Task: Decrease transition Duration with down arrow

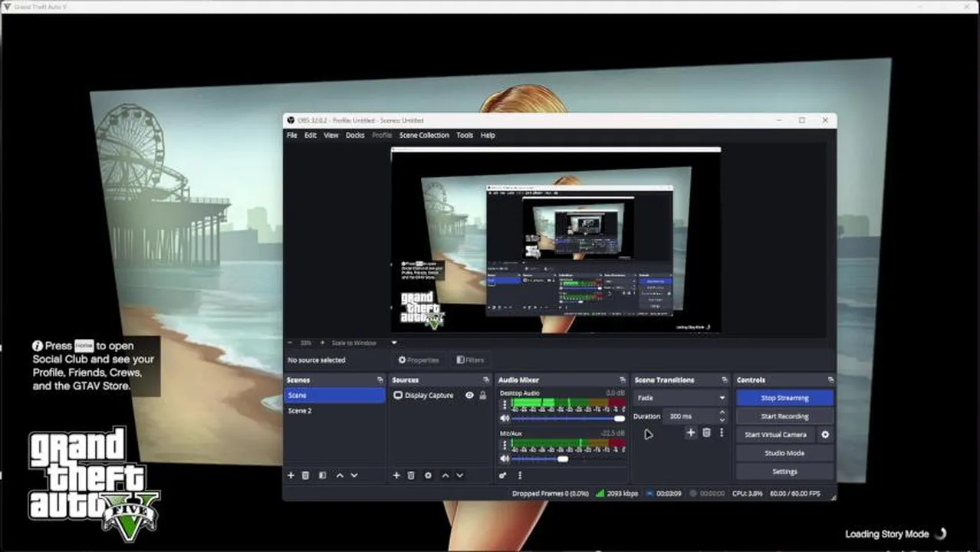Action: click(x=722, y=420)
